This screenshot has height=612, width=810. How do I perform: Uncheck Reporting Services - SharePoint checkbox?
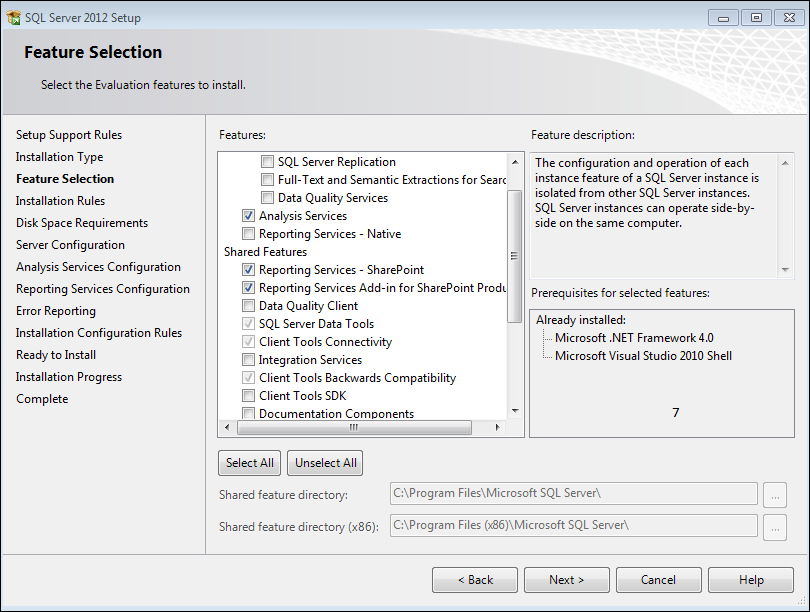coord(248,270)
